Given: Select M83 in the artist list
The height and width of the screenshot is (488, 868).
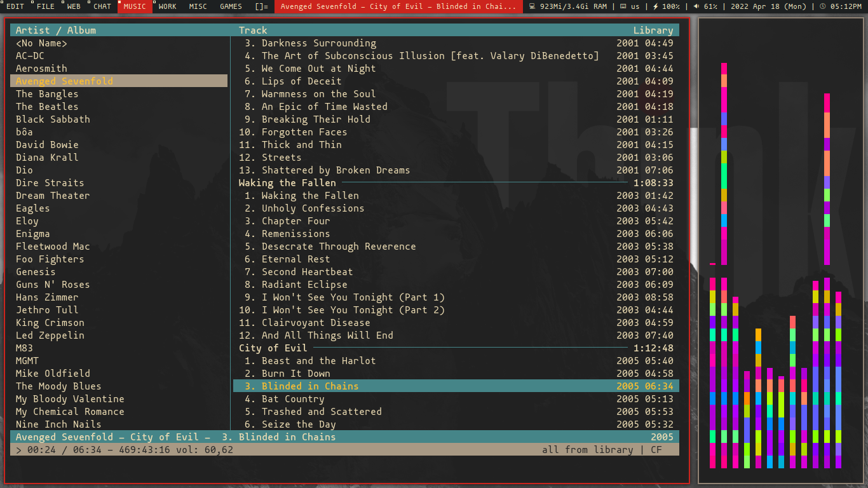Looking at the screenshot, I should pos(119,348).
